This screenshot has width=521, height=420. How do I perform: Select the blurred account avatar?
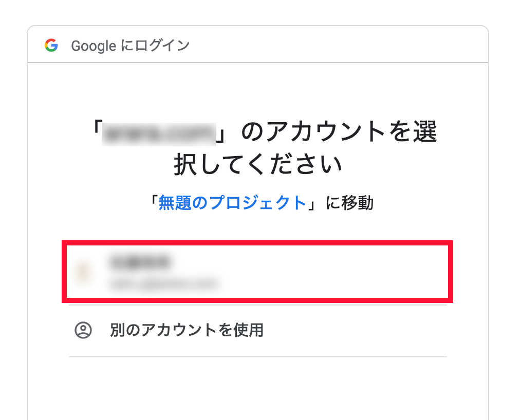coord(83,272)
